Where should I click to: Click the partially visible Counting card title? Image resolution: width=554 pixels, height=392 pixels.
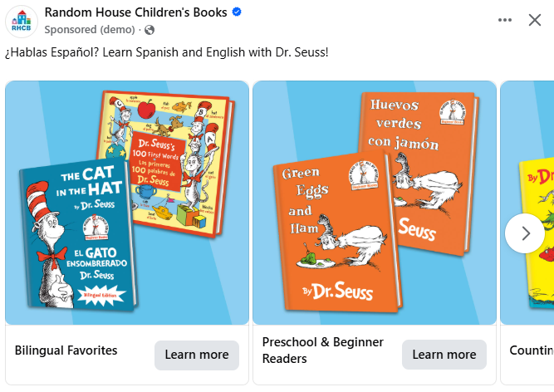click(532, 350)
